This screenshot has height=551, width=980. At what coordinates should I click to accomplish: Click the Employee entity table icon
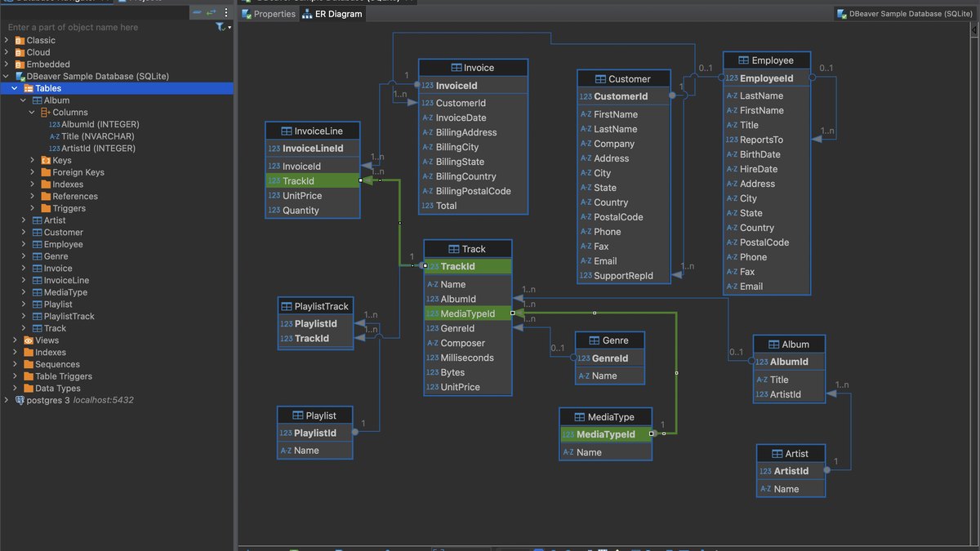point(743,60)
